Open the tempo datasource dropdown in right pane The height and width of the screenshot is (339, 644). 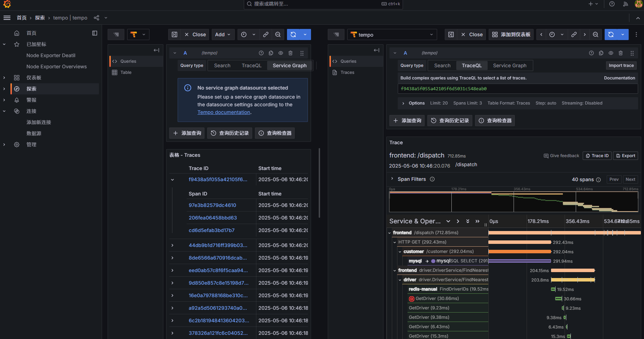tap(392, 34)
